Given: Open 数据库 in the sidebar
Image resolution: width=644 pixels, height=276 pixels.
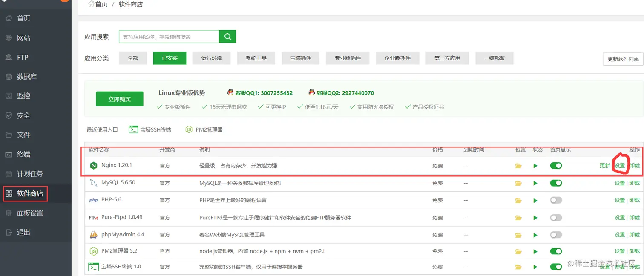Looking at the screenshot, I should click(x=26, y=77).
